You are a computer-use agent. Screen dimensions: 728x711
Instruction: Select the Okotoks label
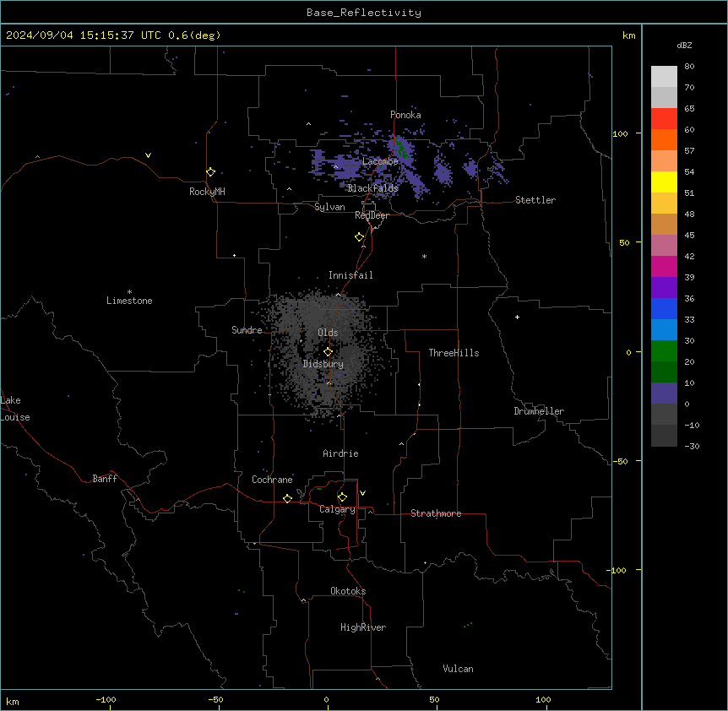coord(348,591)
